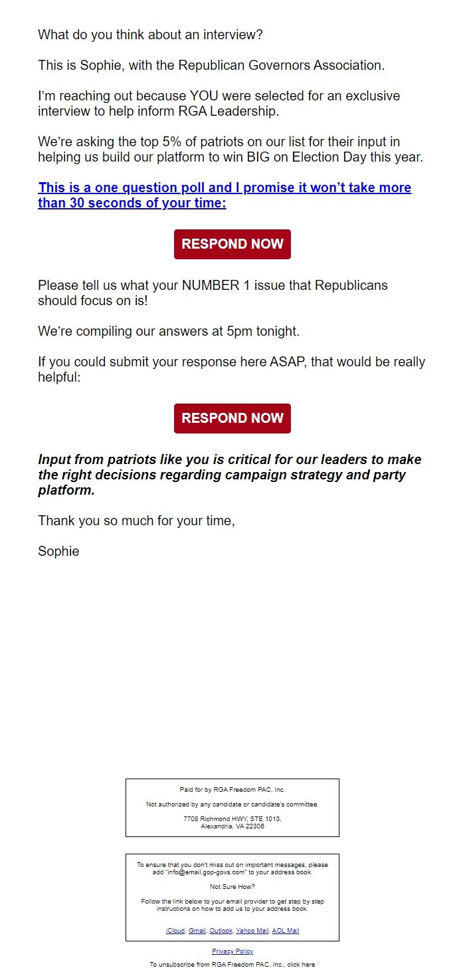Click the RGA Freedom PAC unsubscribe link
Image resolution: width=465 pixels, height=980 pixels.
click(x=302, y=964)
